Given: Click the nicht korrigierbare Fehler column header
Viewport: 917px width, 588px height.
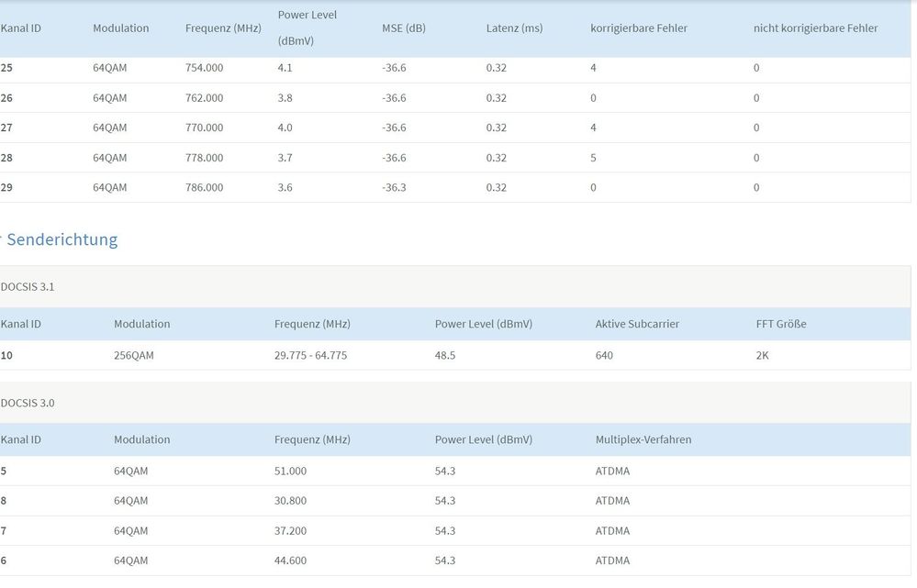Looking at the screenshot, I should (x=815, y=28).
